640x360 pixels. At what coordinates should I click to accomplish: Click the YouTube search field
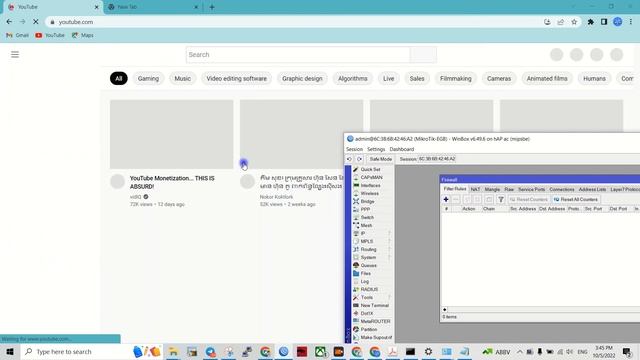click(x=298, y=55)
